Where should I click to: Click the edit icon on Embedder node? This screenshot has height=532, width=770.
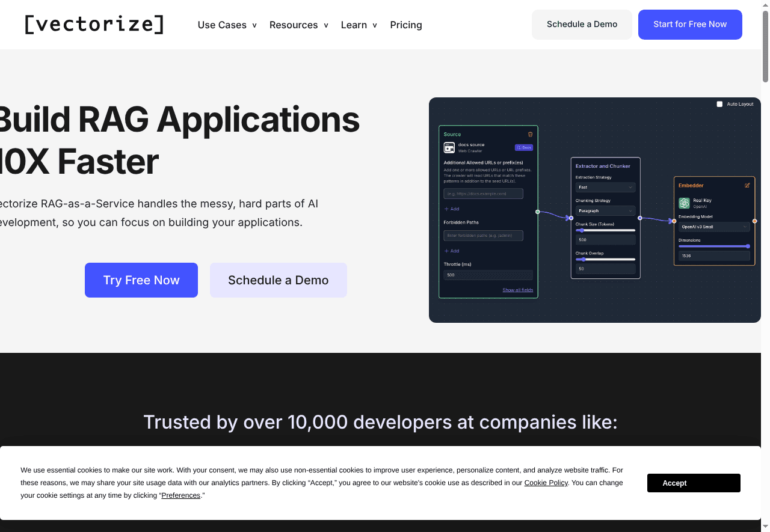[x=747, y=185]
